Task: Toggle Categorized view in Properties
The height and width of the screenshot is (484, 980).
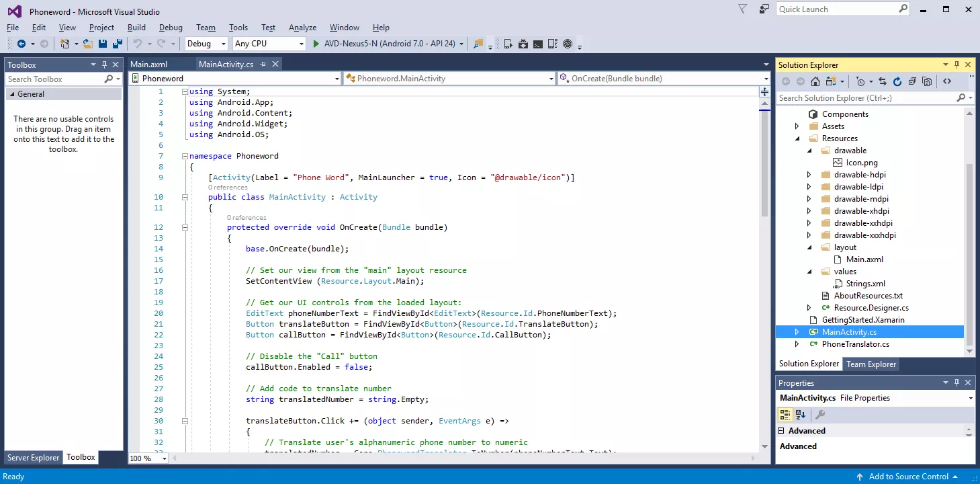Action: click(785, 415)
